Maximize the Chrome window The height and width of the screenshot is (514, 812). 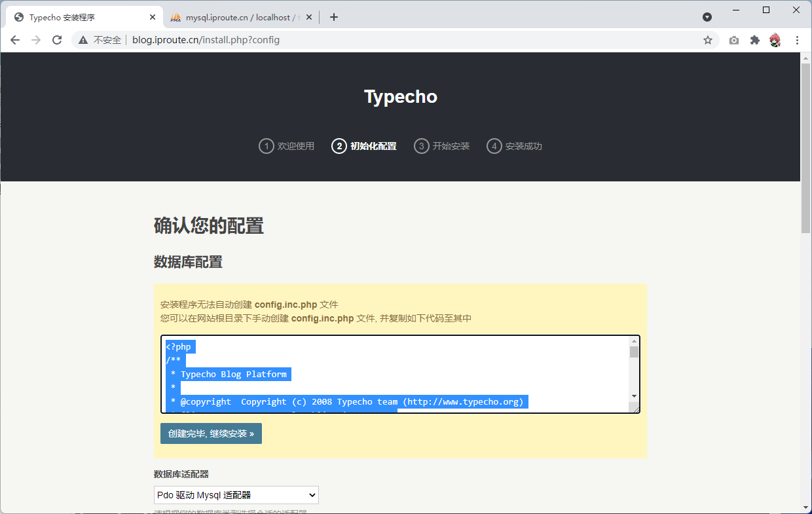766,10
